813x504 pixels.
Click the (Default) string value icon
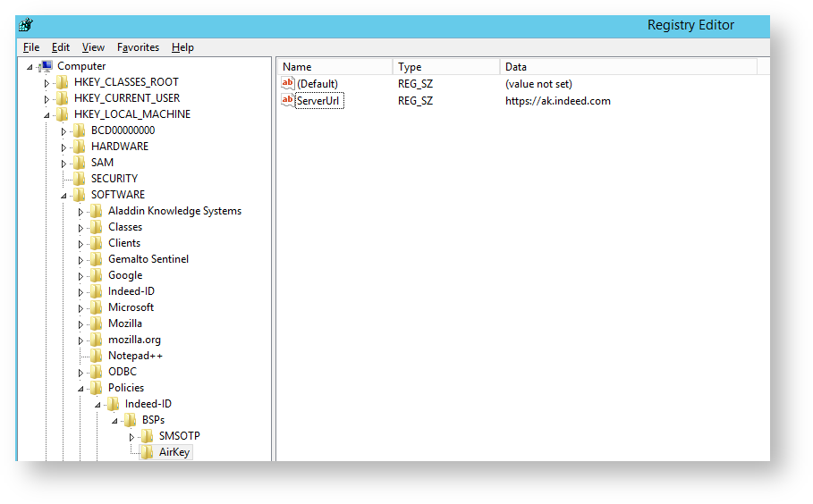tap(287, 83)
